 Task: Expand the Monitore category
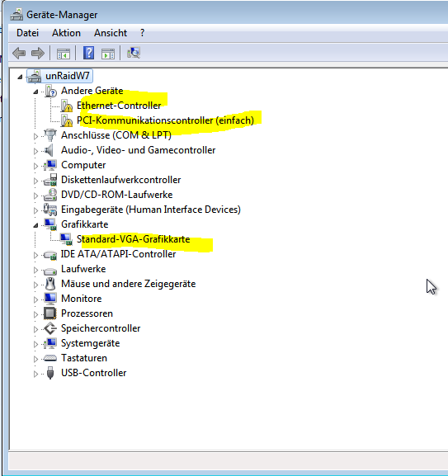click(35, 299)
